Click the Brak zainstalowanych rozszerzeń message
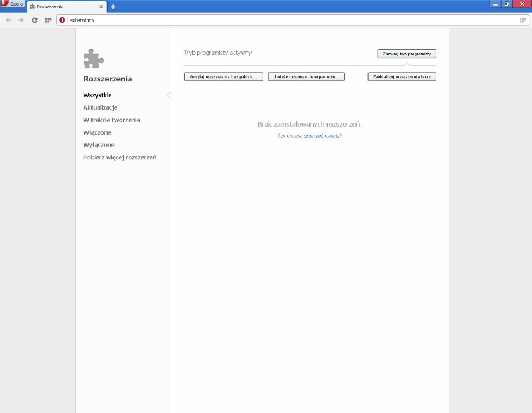Screen dimensions: 532x413 point(310,125)
